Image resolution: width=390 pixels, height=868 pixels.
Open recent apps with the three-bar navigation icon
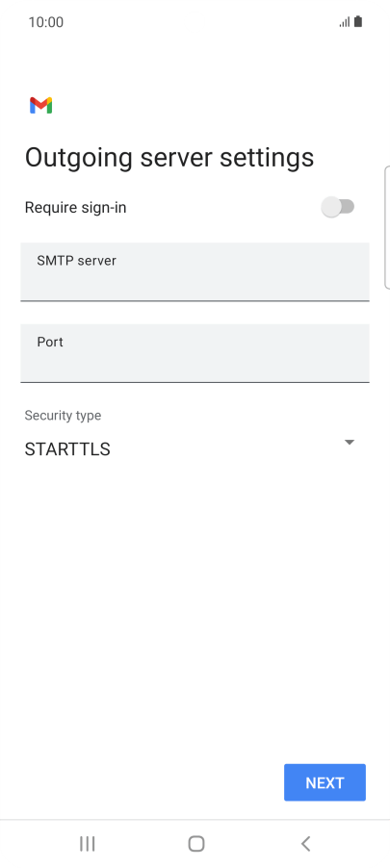click(87, 844)
